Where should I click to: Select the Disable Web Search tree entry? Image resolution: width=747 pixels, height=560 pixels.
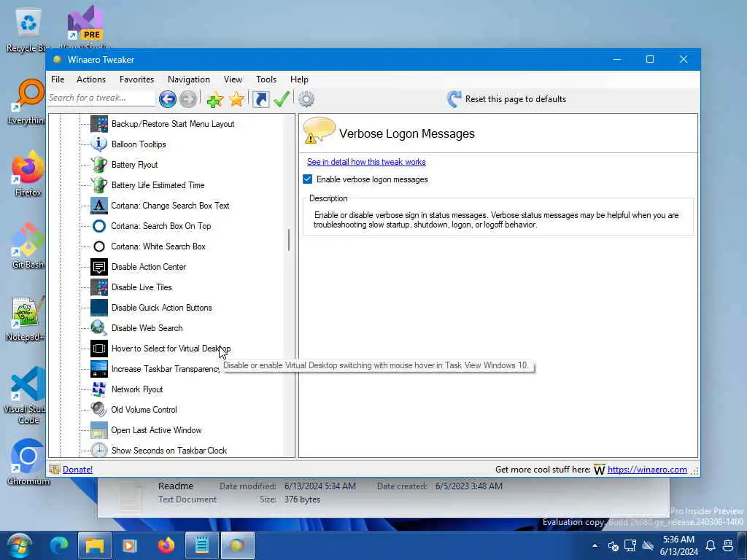coord(147,328)
